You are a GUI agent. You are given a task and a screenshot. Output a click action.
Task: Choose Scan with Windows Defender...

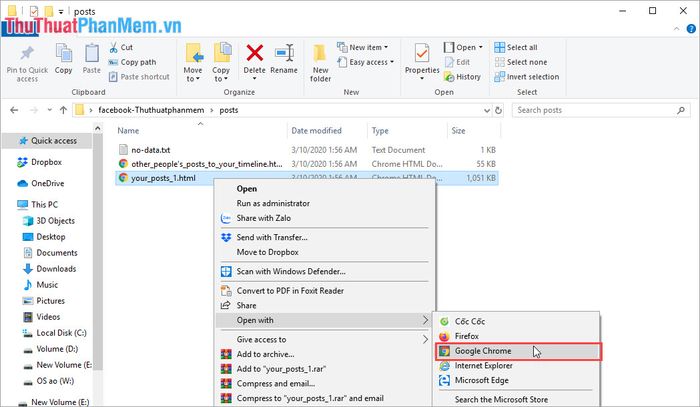click(x=291, y=271)
